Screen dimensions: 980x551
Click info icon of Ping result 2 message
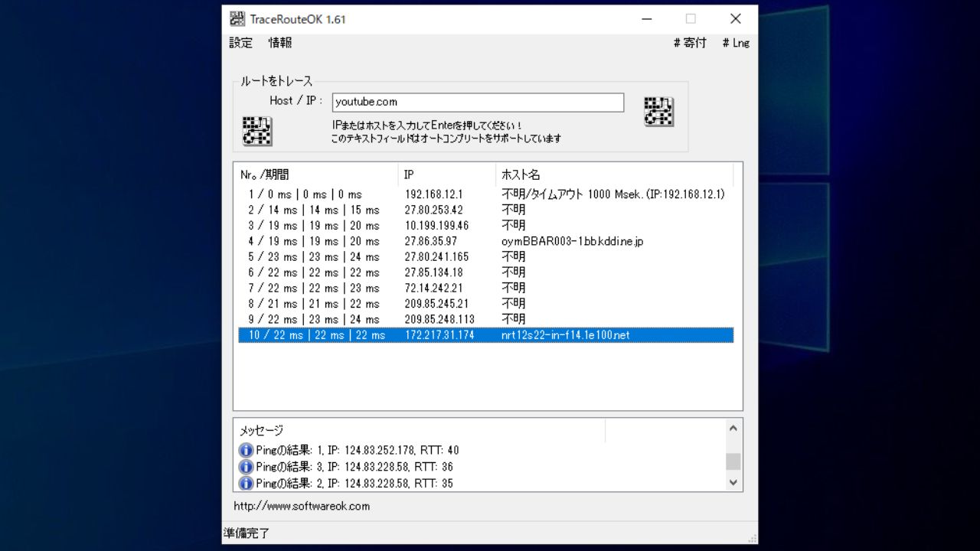(x=246, y=483)
